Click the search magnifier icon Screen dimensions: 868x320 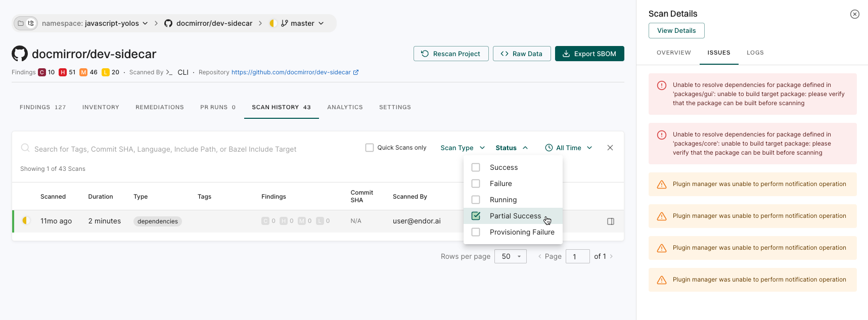[x=25, y=148]
